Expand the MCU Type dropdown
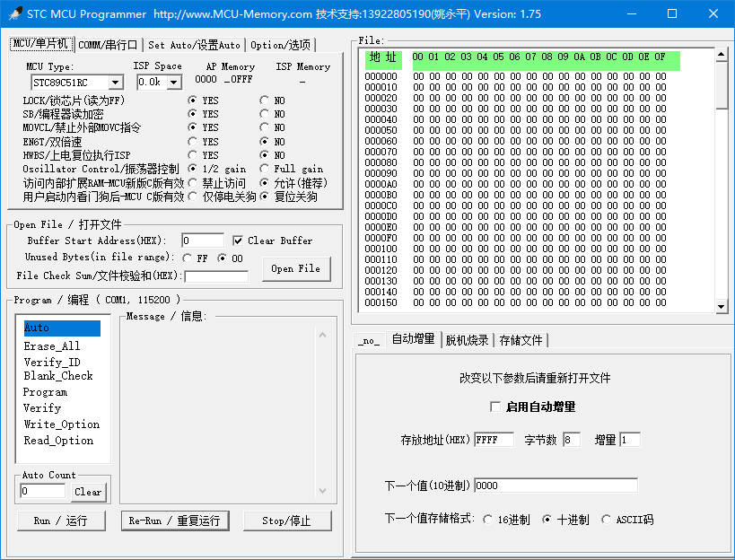735x560 pixels. coord(115,83)
